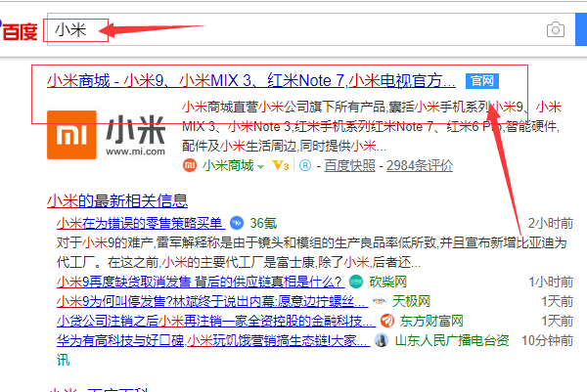Click the 官网 badge
Image resolution: width=587 pixels, height=392 pixels.
(x=482, y=81)
